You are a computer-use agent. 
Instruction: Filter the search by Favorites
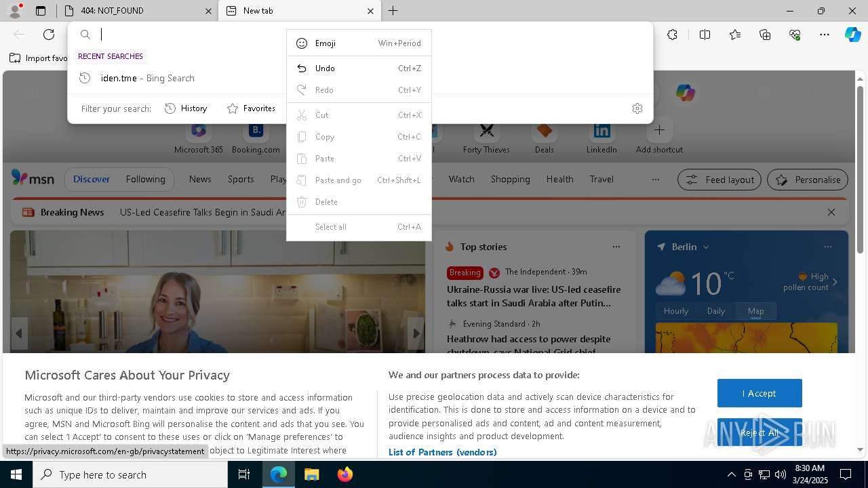tap(251, 108)
